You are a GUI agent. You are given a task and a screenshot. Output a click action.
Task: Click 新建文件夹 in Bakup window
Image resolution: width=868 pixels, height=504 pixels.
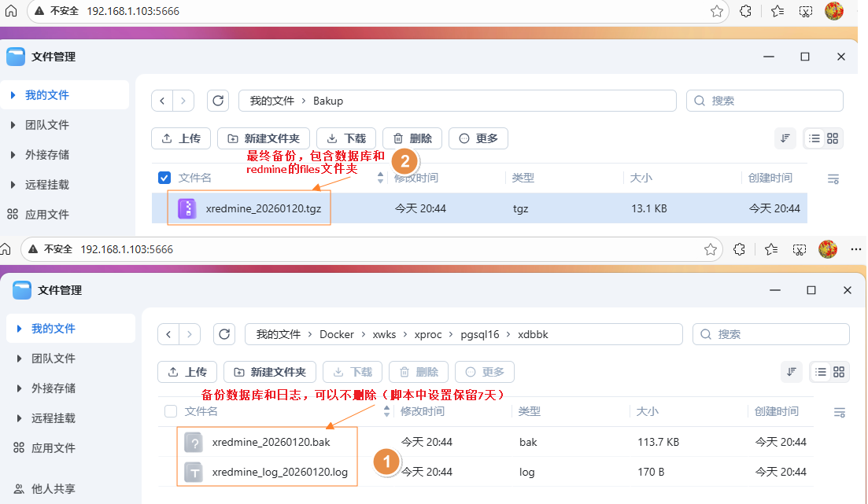(x=264, y=138)
